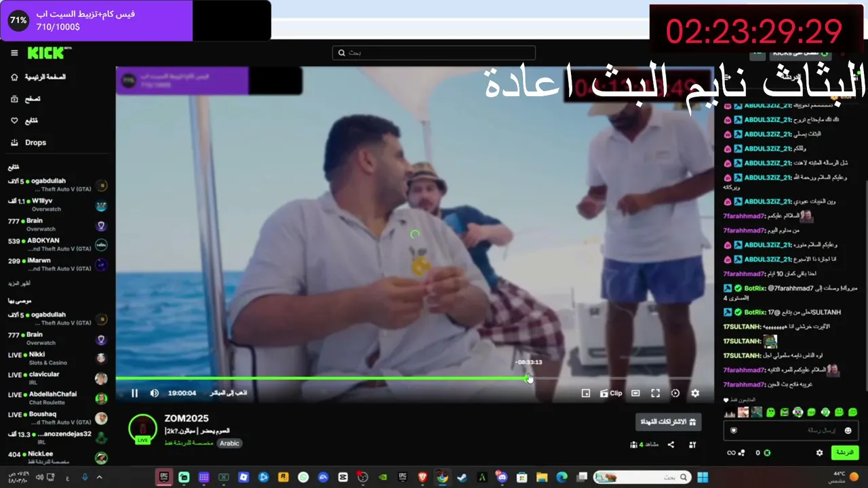
Task: Click the microphone tray icon
Action: pyautogui.click(x=85, y=477)
